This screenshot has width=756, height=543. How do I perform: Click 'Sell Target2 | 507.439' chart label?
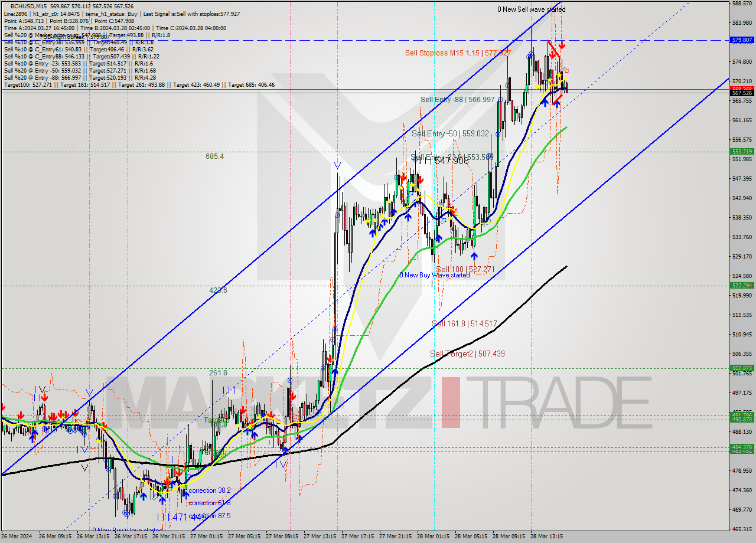pyautogui.click(x=467, y=354)
